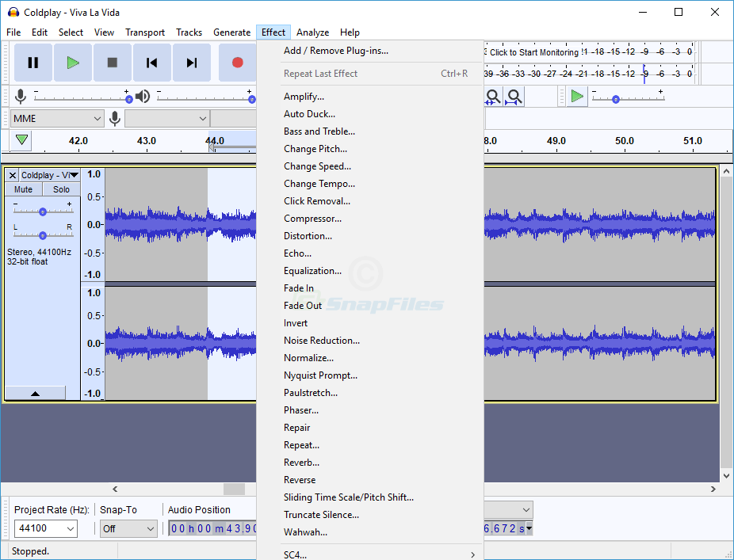Open the Analyze menu
This screenshot has height=560, width=734.
[x=312, y=32]
